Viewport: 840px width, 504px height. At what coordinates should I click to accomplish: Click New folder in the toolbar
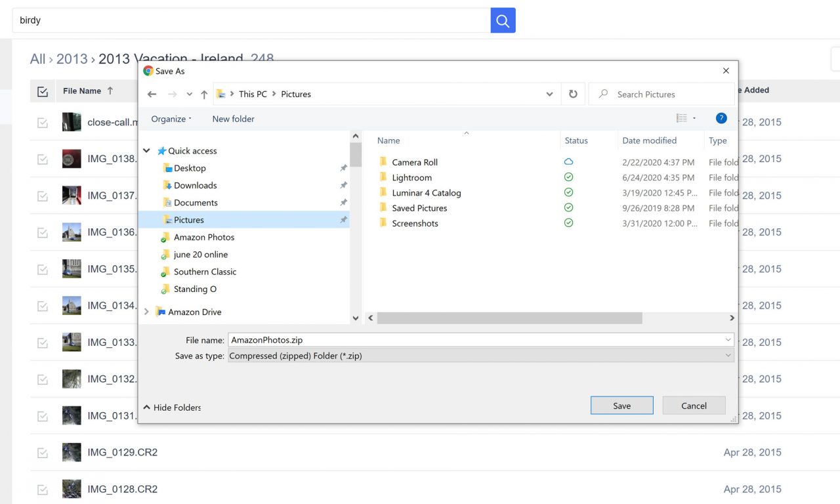[x=233, y=119]
